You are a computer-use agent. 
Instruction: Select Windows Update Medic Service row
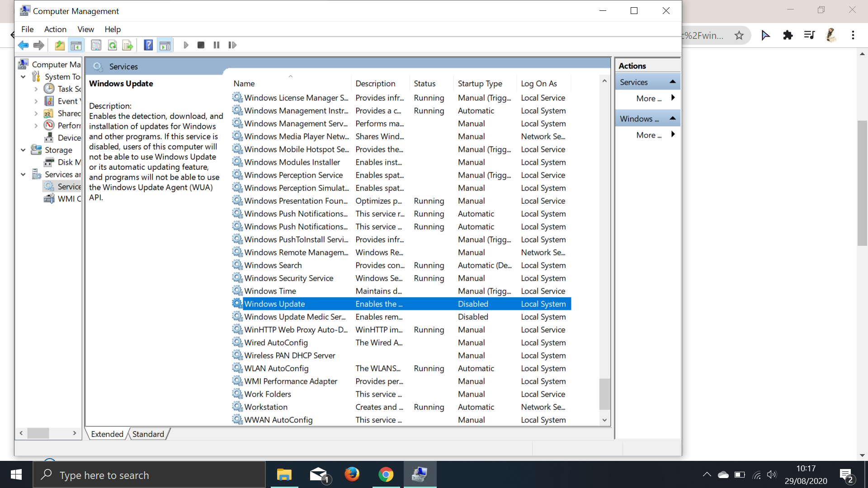coord(401,317)
